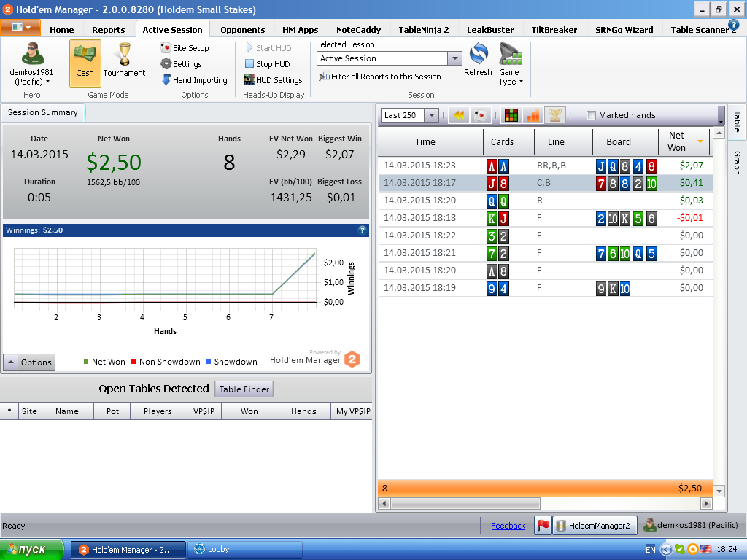Click Start HUD
The height and width of the screenshot is (560, 747).
pos(268,47)
